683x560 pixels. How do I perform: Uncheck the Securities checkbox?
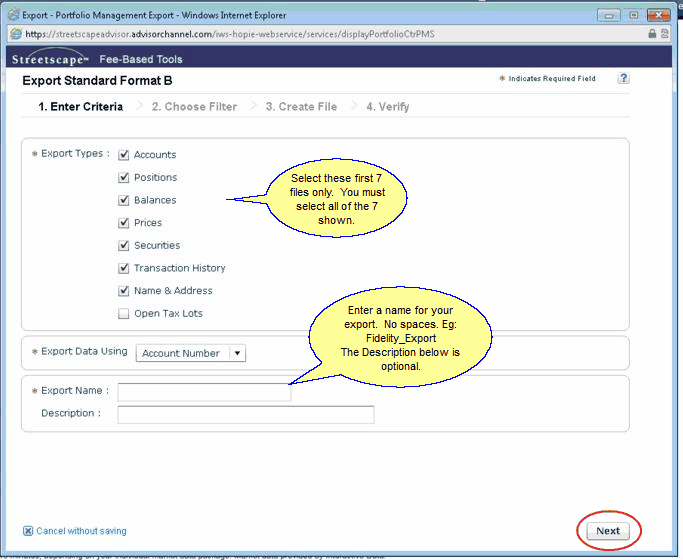pos(124,246)
